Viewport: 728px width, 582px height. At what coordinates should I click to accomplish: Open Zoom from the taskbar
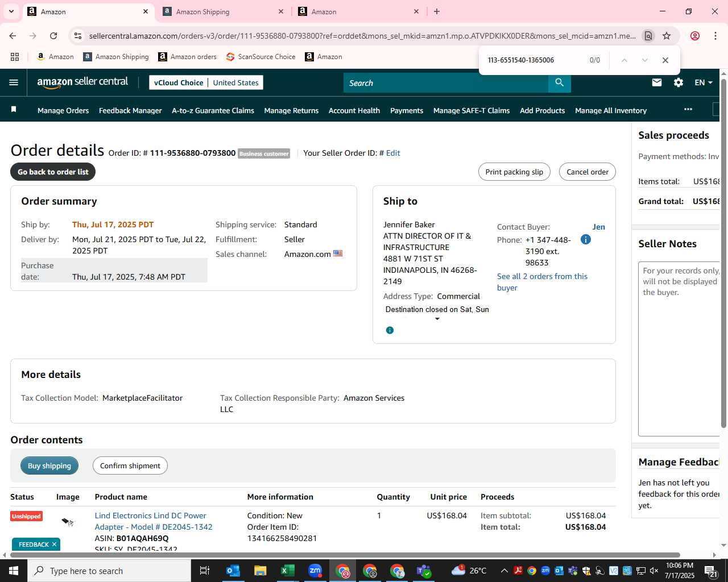click(315, 571)
